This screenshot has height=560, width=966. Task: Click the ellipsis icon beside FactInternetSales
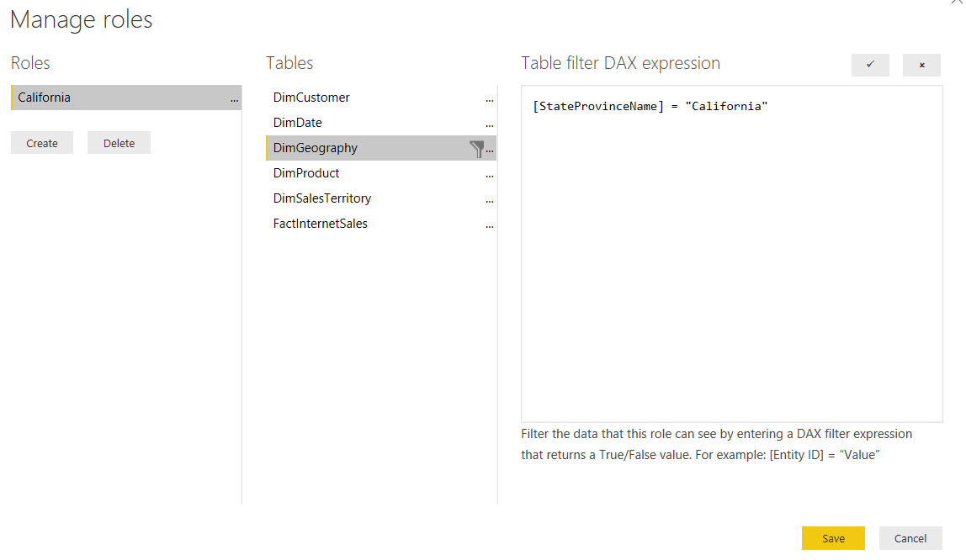[489, 225]
